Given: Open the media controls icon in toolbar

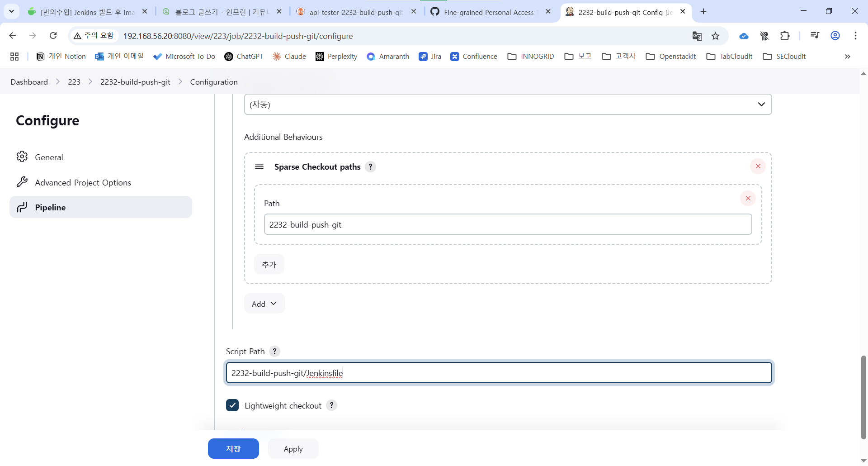Looking at the screenshot, I should tap(815, 36).
